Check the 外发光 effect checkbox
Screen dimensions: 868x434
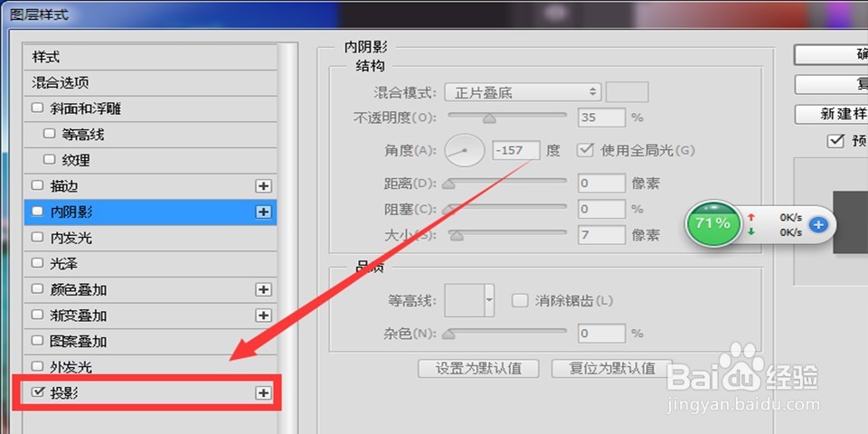coord(37,366)
